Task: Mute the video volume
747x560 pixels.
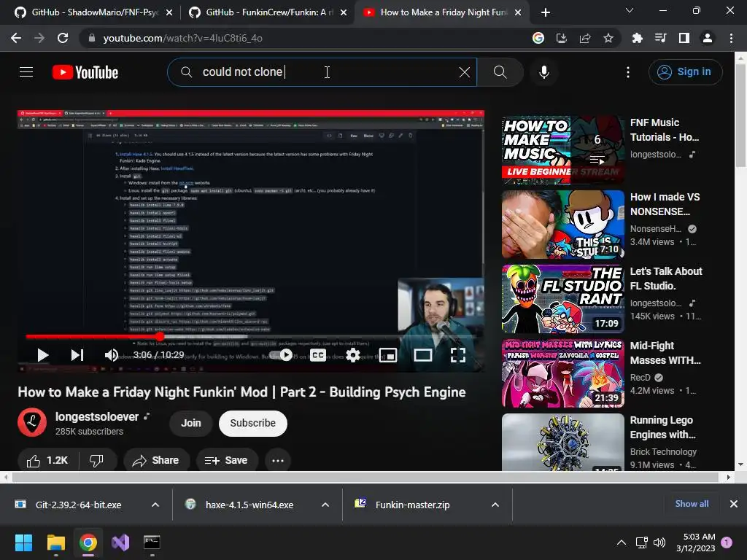Action: tap(111, 355)
